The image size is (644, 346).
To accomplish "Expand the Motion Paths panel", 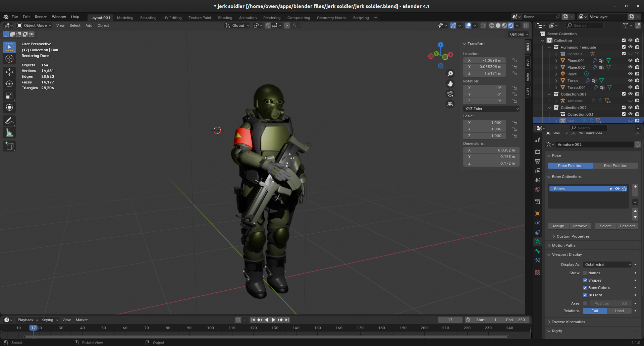I will tap(563, 245).
